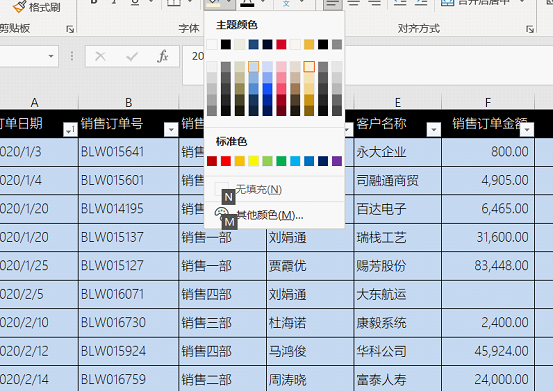Open the Alignment (对齐方式) dialog launcher

pyautogui.click(x=530, y=29)
